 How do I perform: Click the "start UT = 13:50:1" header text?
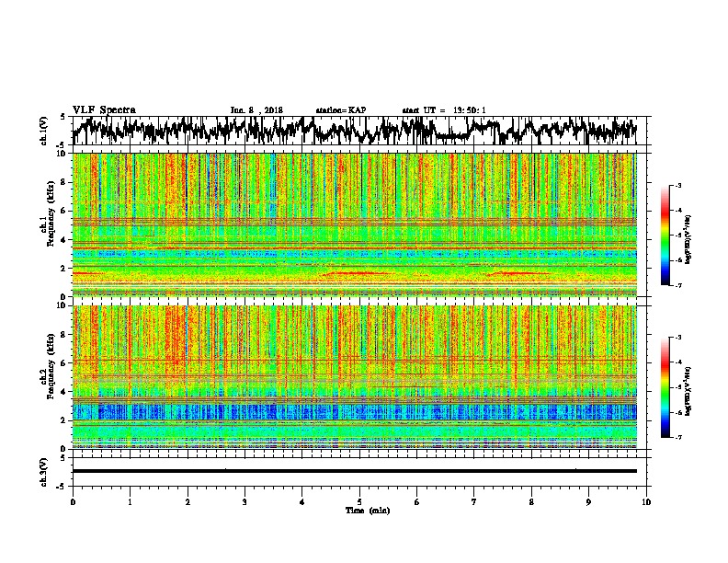[x=444, y=110]
